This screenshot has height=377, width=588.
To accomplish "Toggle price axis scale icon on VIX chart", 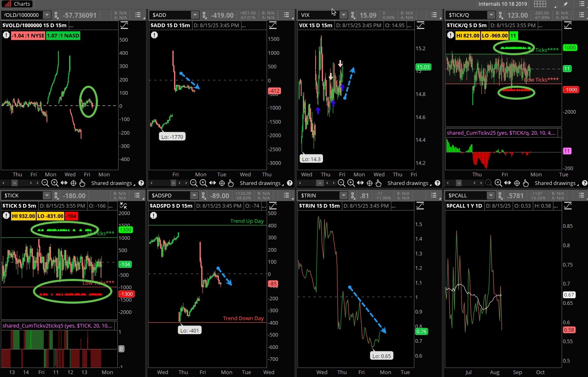I will click(x=420, y=26).
